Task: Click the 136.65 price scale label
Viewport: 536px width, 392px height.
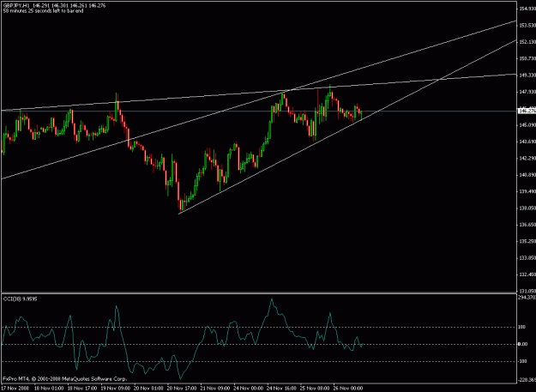Action: point(527,225)
